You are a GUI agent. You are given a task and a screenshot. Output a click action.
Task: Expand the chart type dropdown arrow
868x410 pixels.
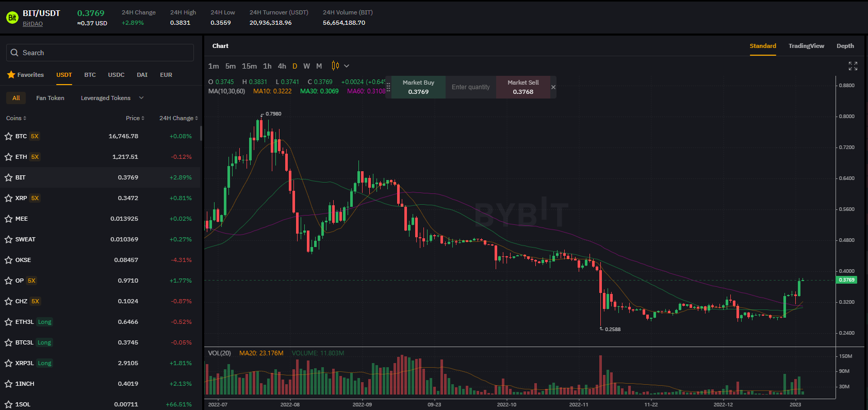[x=347, y=66]
